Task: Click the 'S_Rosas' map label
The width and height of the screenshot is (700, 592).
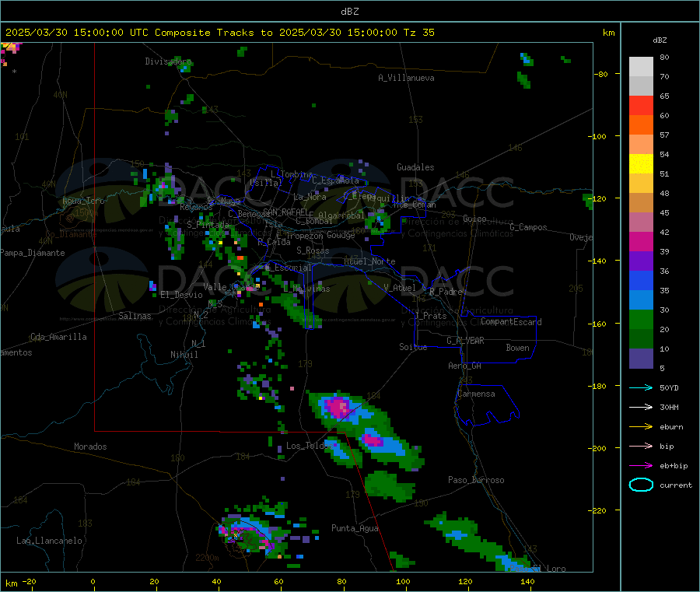Action: pyautogui.click(x=313, y=250)
